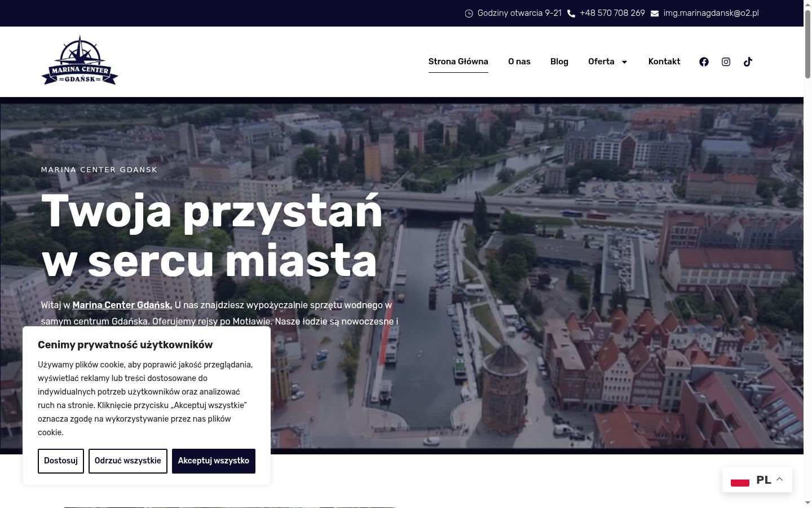The width and height of the screenshot is (812, 508).
Task: Click the img.marinagdansk@o2.pl email link
Action: [x=711, y=13]
